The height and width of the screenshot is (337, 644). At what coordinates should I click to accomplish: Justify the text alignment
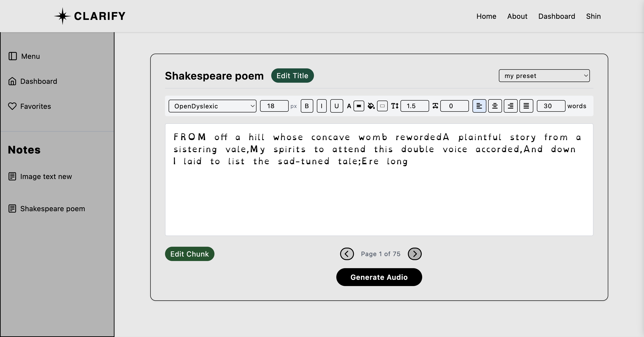pos(526,106)
